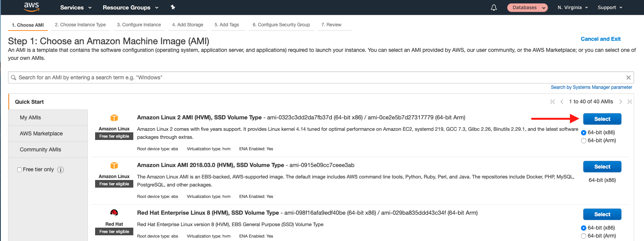The image size is (644, 241).
Task: Click Cancel and Exit
Action: pyautogui.click(x=600, y=39)
